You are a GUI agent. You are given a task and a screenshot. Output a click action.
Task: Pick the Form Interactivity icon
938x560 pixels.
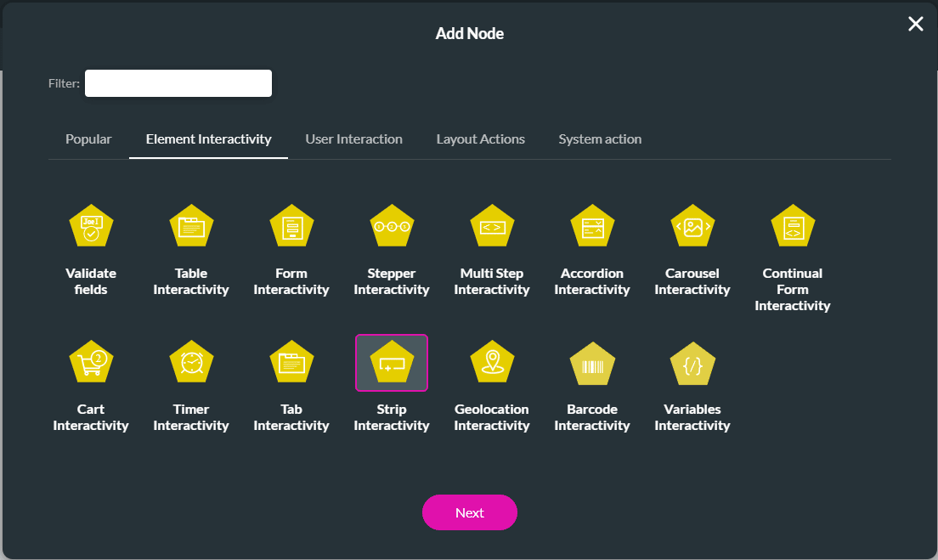pyautogui.click(x=291, y=228)
